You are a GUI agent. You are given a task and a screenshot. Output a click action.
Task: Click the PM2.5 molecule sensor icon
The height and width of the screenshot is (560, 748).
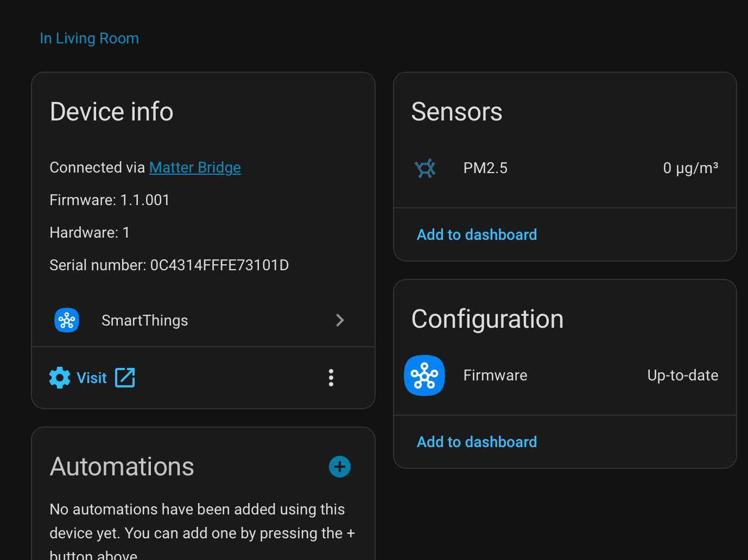click(x=425, y=168)
